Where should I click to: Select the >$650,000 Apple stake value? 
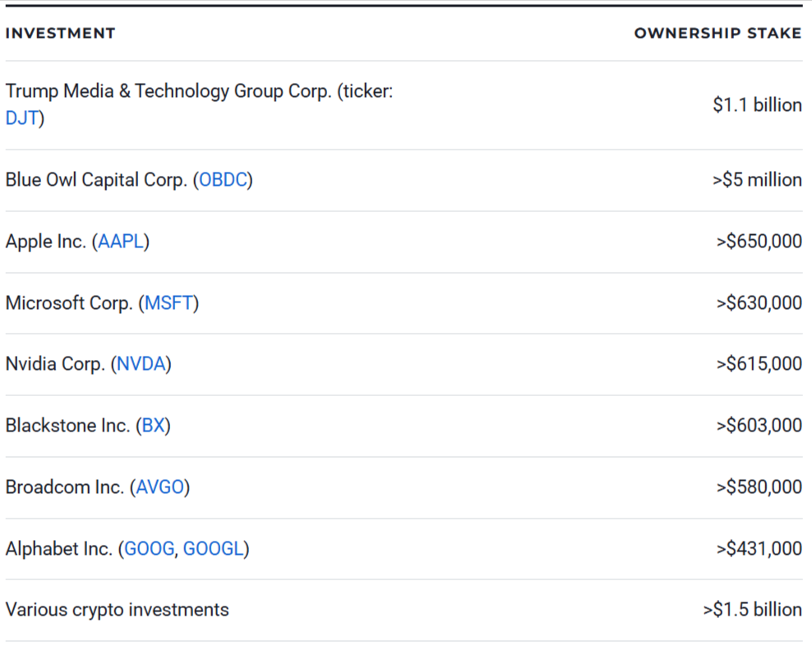point(759,242)
